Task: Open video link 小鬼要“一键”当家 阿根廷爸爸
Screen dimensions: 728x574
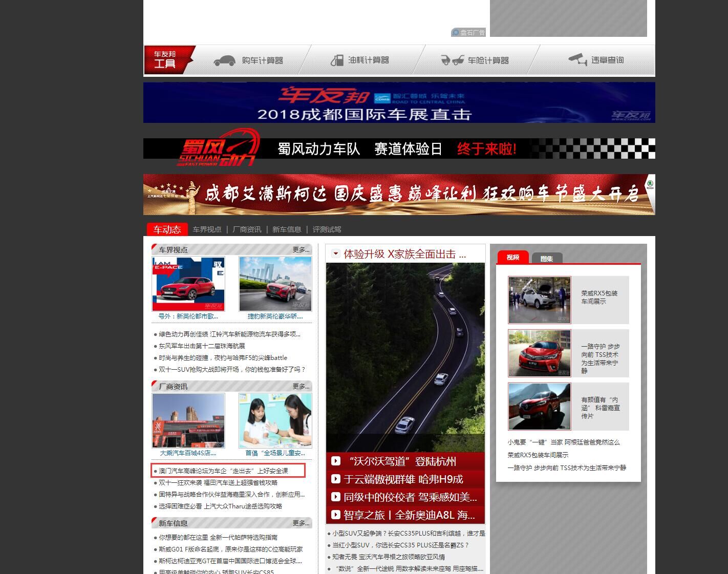Action: (x=564, y=442)
